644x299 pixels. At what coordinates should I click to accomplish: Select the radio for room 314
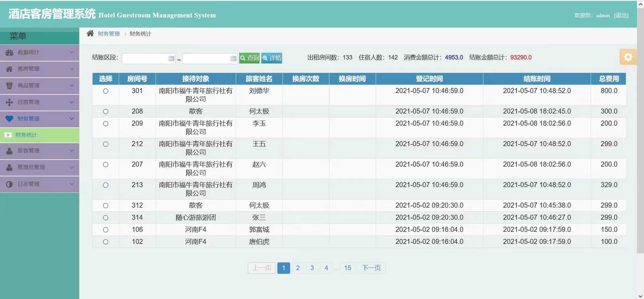click(x=106, y=218)
